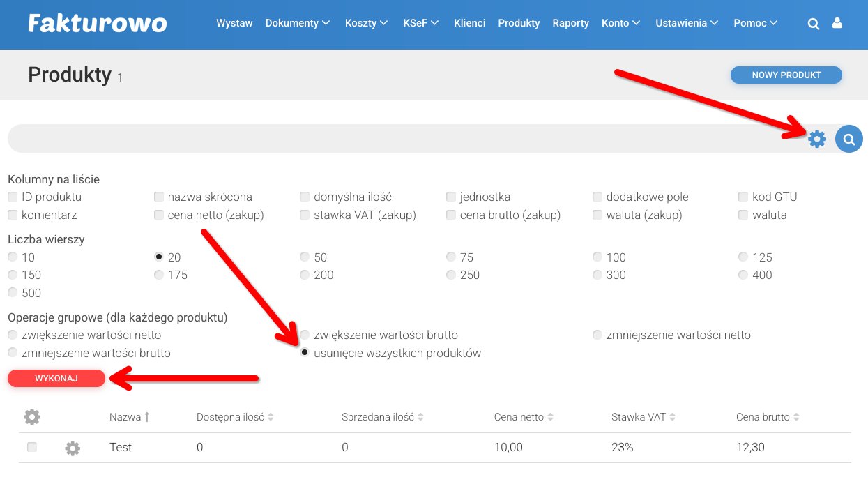868x484 pixels.
Task: Check the kod GTU column option
Action: point(743,197)
